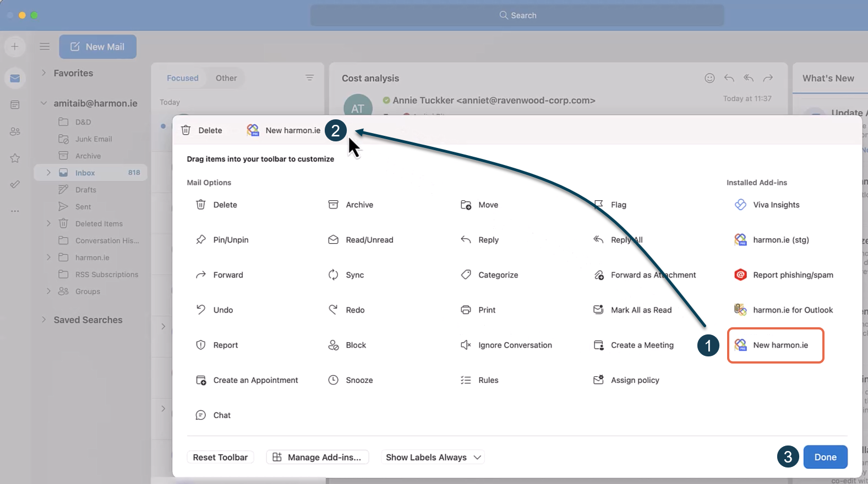Open Calendar view in left rail
The height and width of the screenshot is (484, 868).
[15, 105]
